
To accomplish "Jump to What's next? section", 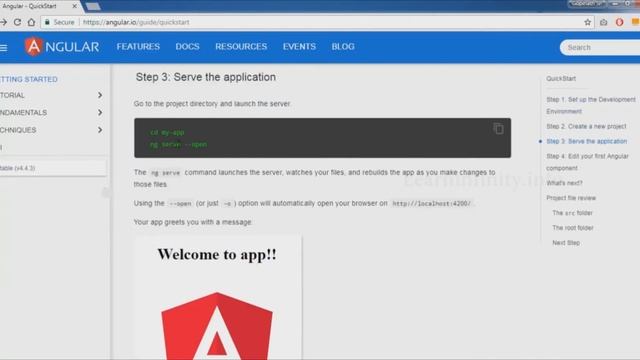I will [x=564, y=183].
